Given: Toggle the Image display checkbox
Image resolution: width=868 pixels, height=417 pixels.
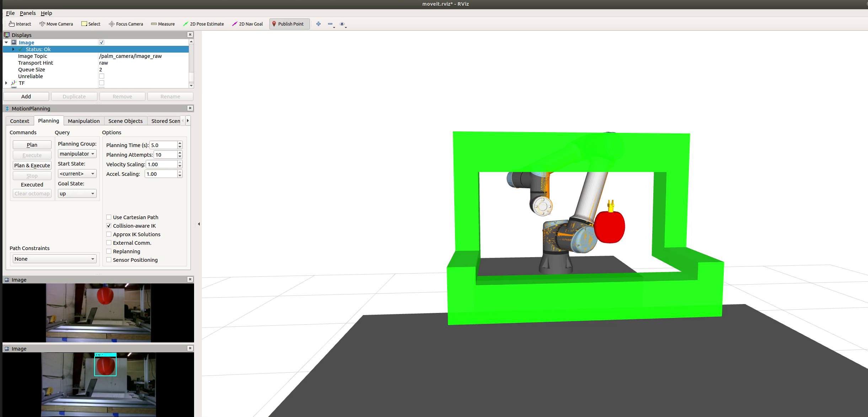Looking at the screenshot, I should [x=102, y=42].
